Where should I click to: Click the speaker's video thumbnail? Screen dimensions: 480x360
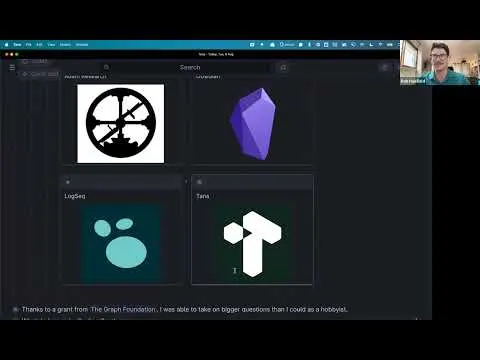[440, 63]
